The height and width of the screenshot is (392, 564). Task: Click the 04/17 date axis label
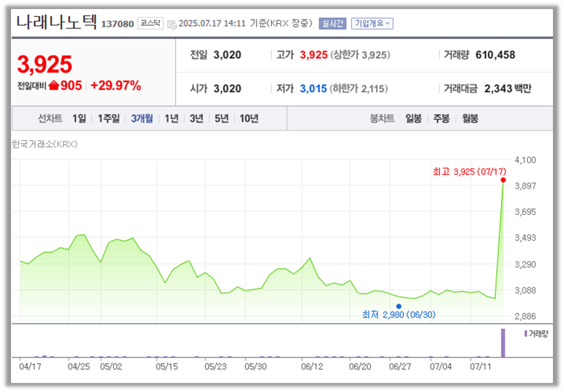(30, 366)
